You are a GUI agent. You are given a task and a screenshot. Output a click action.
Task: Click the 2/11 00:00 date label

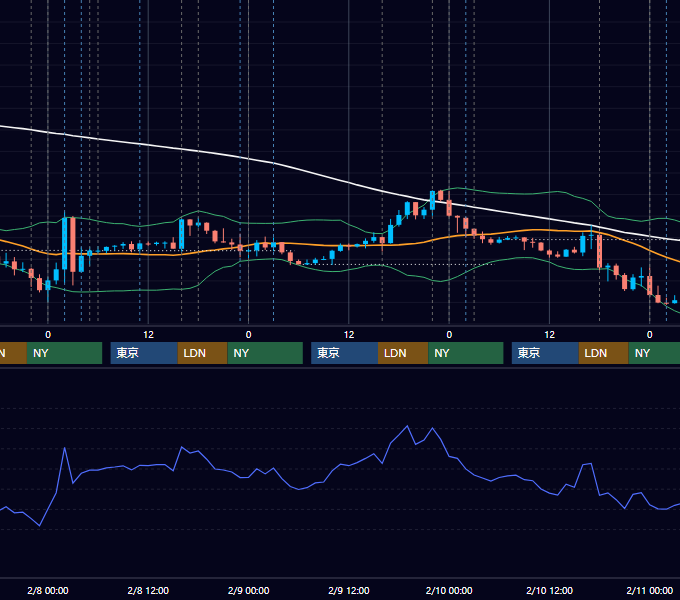(x=650, y=590)
